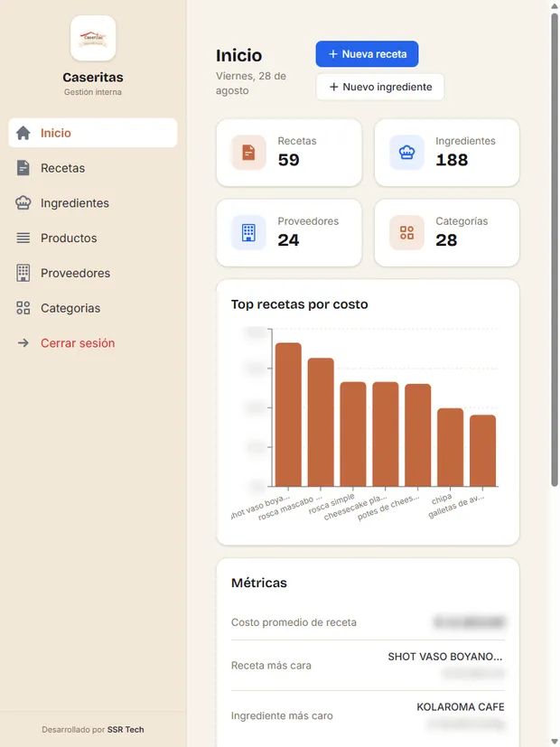This screenshot has height=747, width=560.
Task: Open the Inicio menu item
Action: click(93, 133)
